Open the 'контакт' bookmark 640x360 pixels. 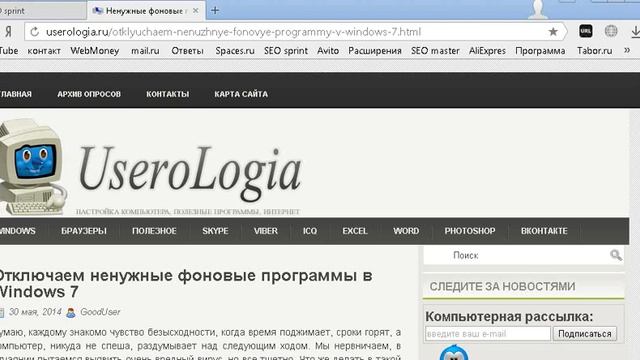44,51
